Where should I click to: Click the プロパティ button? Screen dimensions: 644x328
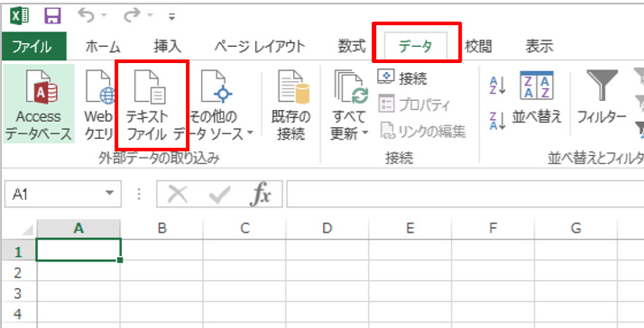click(414, 105)
